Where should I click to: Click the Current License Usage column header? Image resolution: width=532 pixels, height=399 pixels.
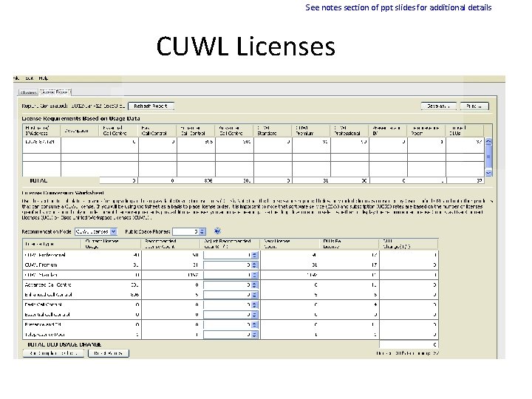coord(111,244)
